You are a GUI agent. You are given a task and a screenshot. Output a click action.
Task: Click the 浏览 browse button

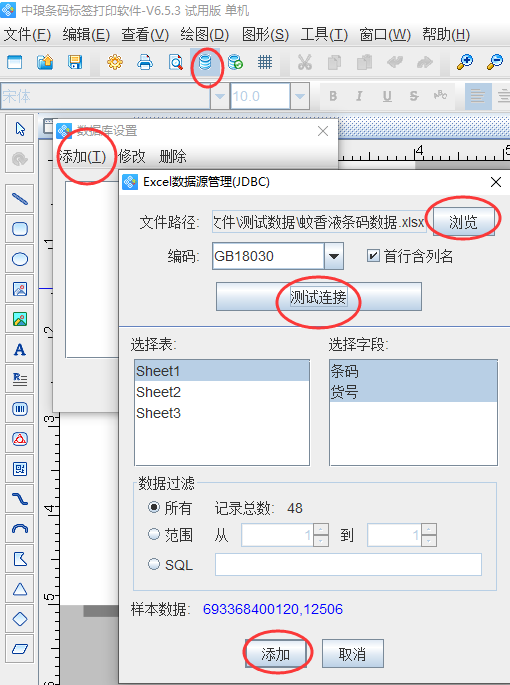coord(464,222)
